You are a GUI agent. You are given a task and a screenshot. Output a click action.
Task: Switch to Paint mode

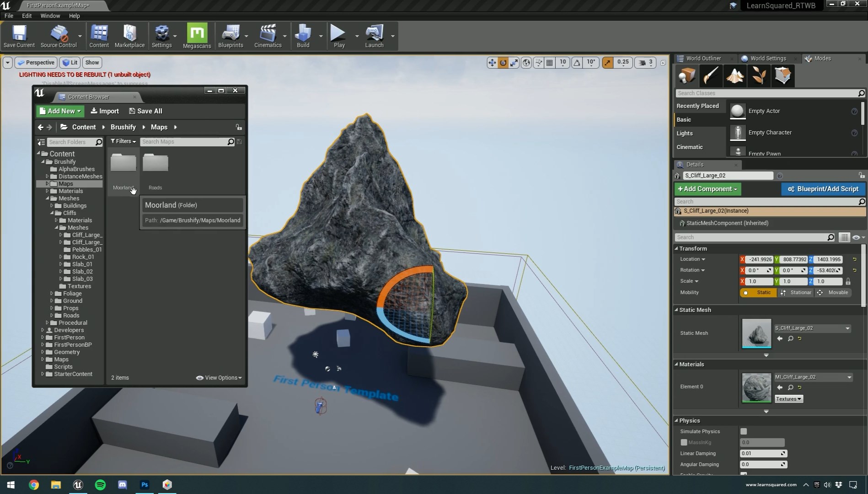(711, 76)
